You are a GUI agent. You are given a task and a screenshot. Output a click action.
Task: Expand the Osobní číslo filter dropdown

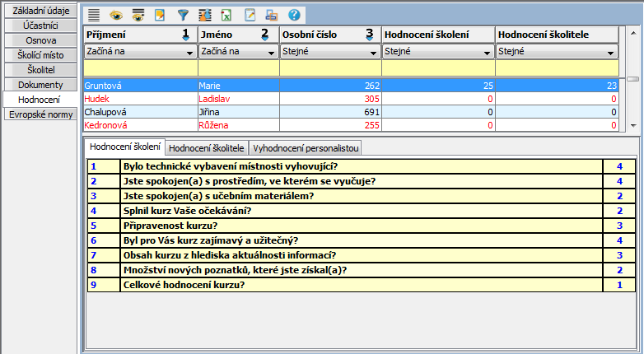pos(375,52)
